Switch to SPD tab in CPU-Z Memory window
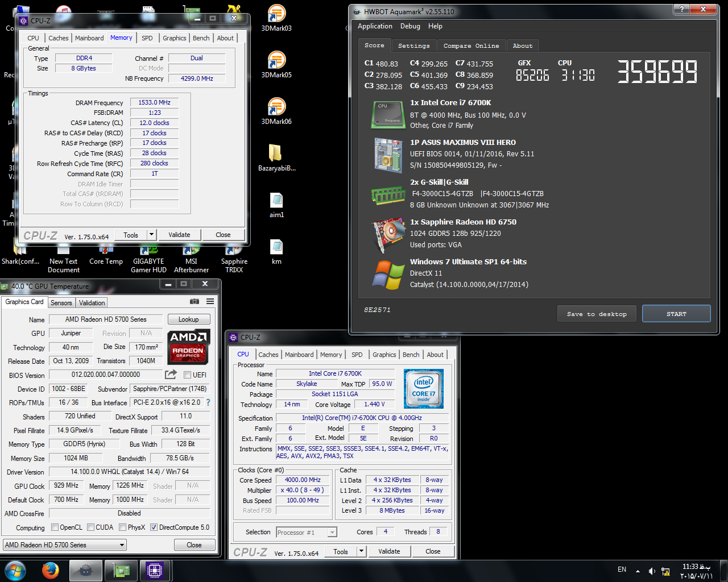 (x=147, y=38)
